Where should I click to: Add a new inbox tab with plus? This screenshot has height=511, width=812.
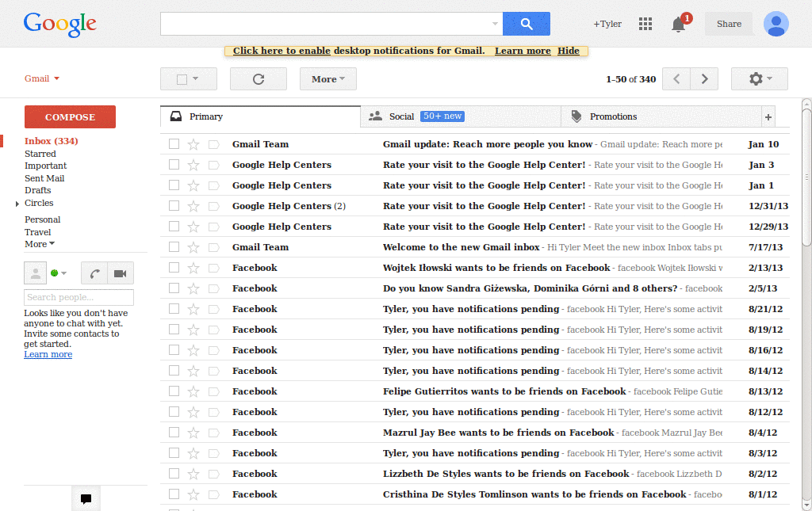pos(768,117)
